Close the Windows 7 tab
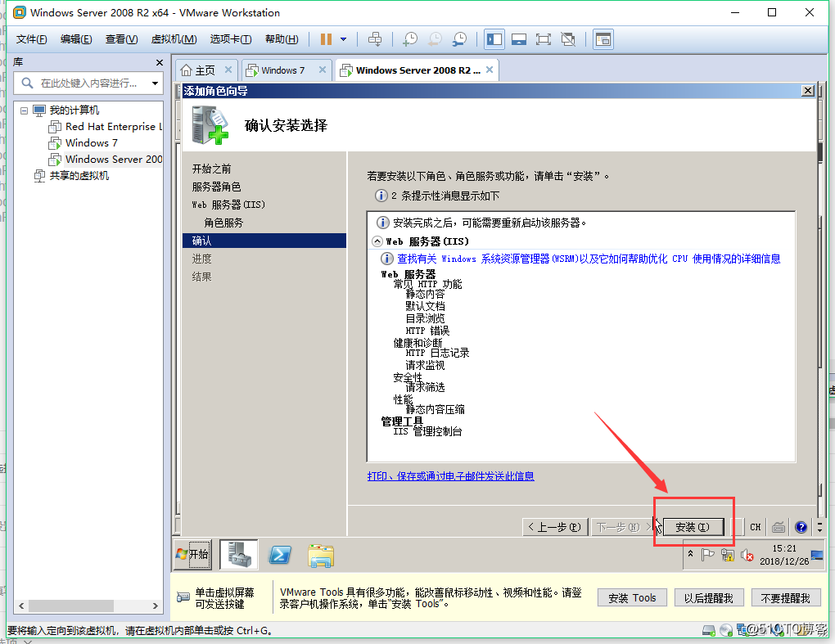 point(323,70)
